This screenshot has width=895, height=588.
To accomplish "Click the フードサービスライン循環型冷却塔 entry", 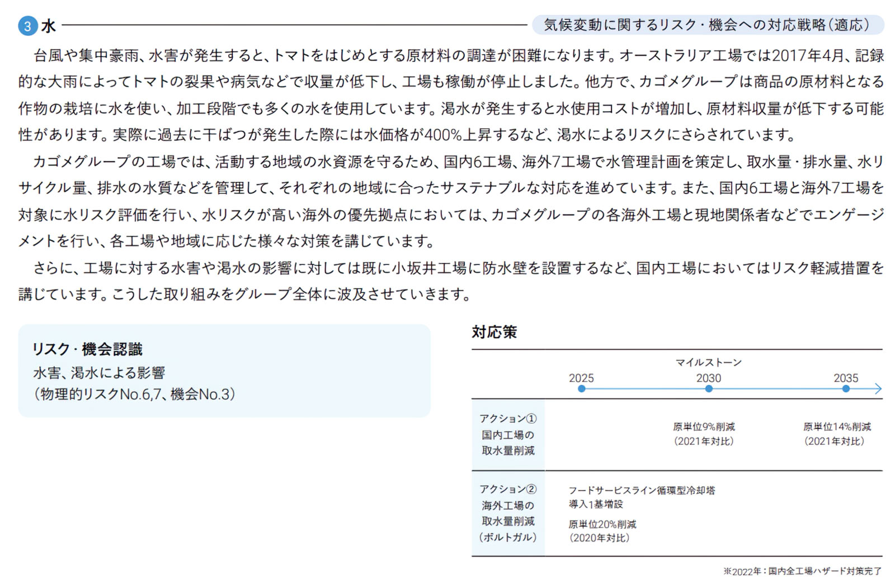I will pyautogui.click(x=642, y=490).
